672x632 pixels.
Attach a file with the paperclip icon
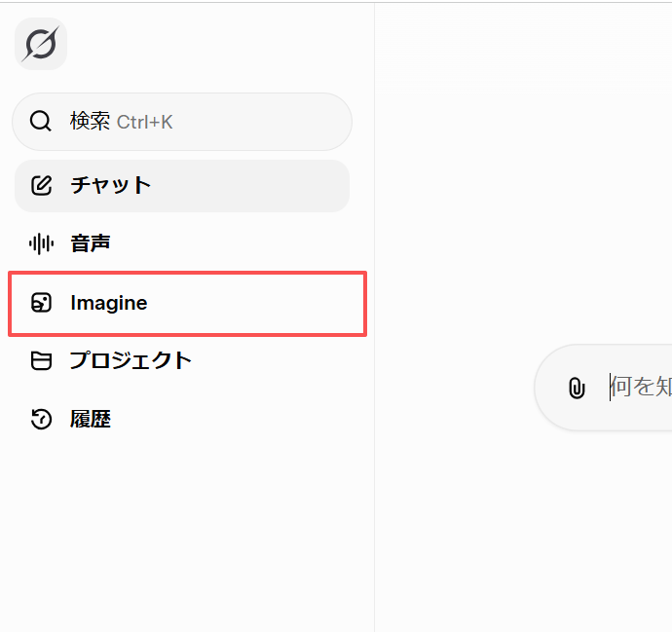[577, 389]
